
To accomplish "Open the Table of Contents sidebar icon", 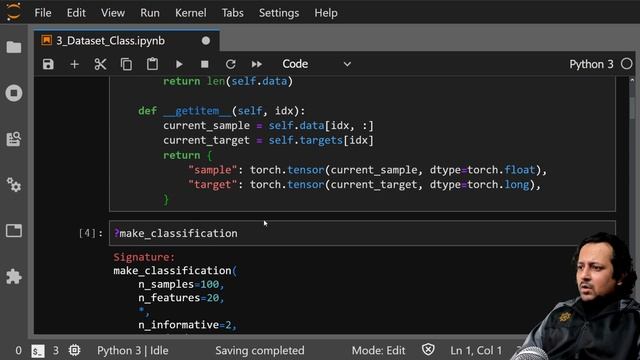I will tap(14, 139).
